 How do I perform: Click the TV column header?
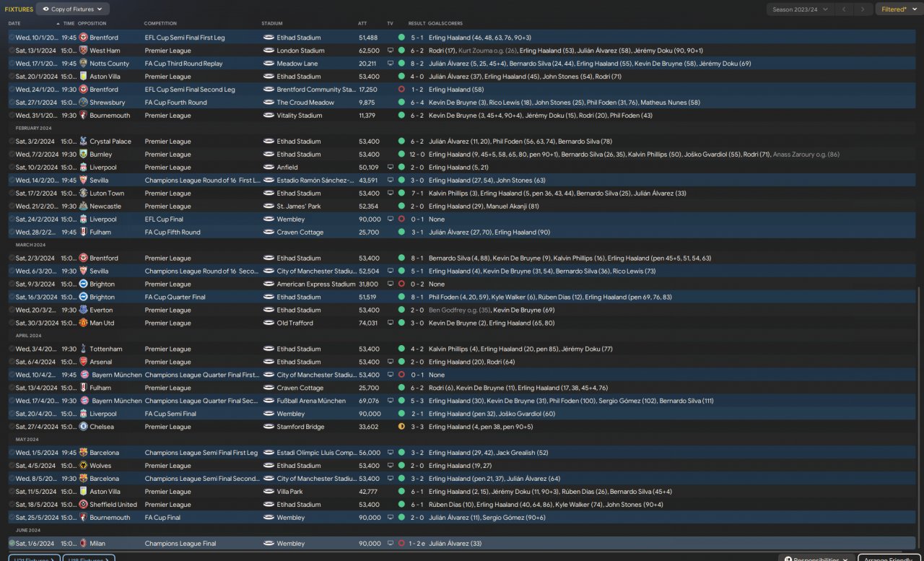coord(391,24)
